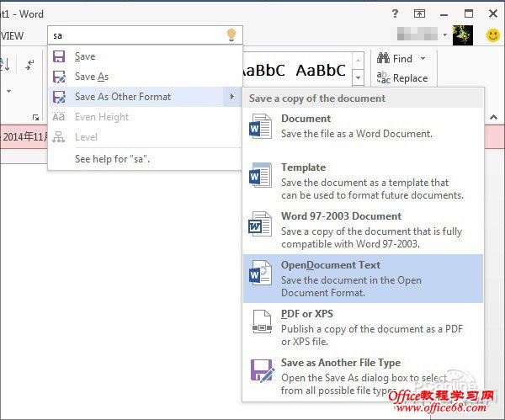The image size is (505, 420).
Task: Click the Minimize window button
Action: (444, 14)
